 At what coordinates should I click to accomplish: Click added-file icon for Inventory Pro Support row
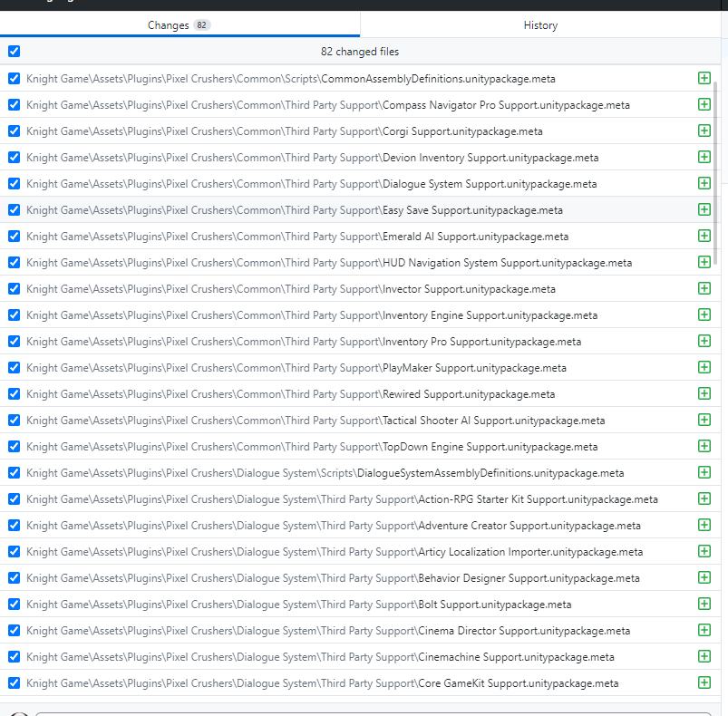click(x=704, y=341)
